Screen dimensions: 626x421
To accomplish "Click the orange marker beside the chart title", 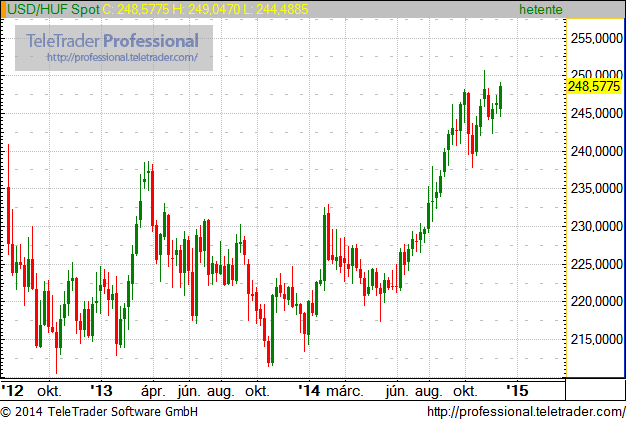I will coord(3,9).
